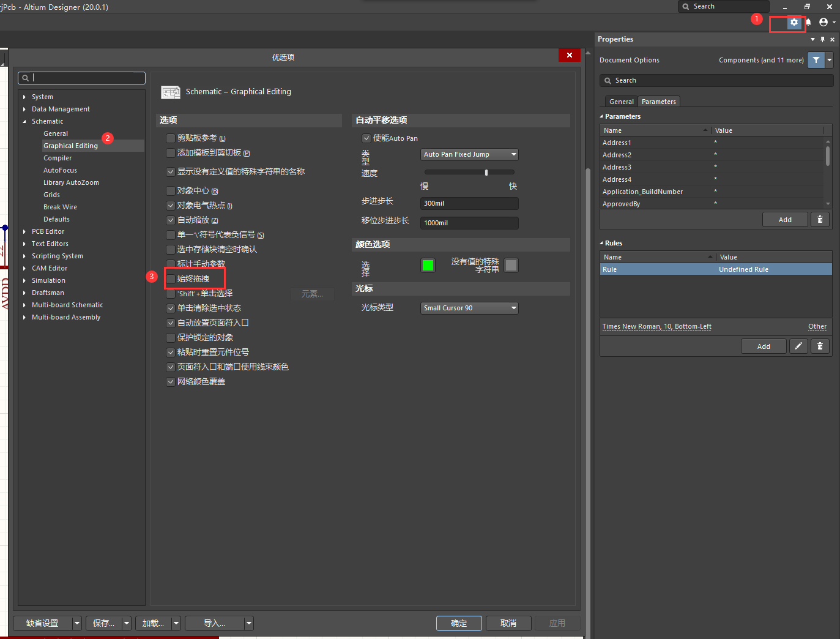
Task: Open the user account icon
Action: pyautogui.click(x=823, y=23)
